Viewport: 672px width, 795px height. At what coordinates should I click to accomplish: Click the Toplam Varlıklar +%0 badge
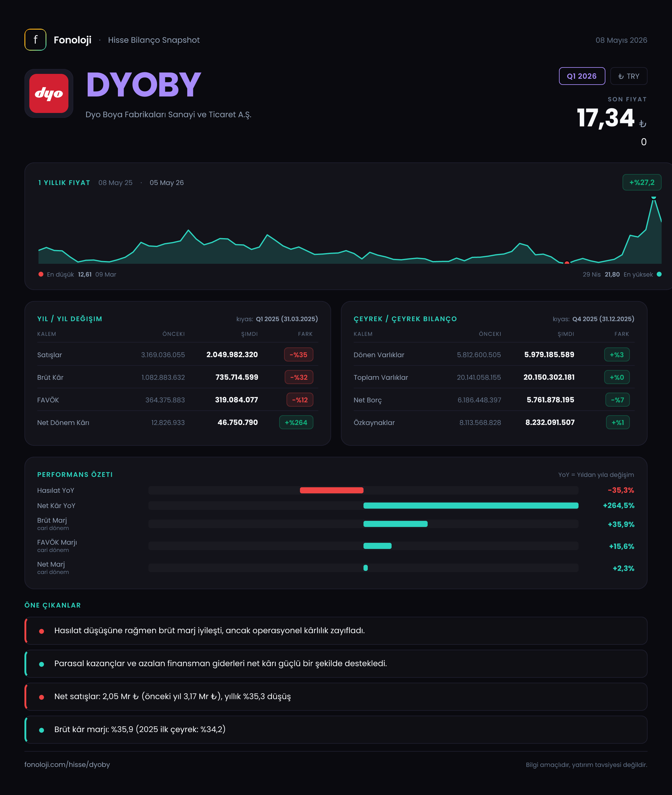(617, 377)
